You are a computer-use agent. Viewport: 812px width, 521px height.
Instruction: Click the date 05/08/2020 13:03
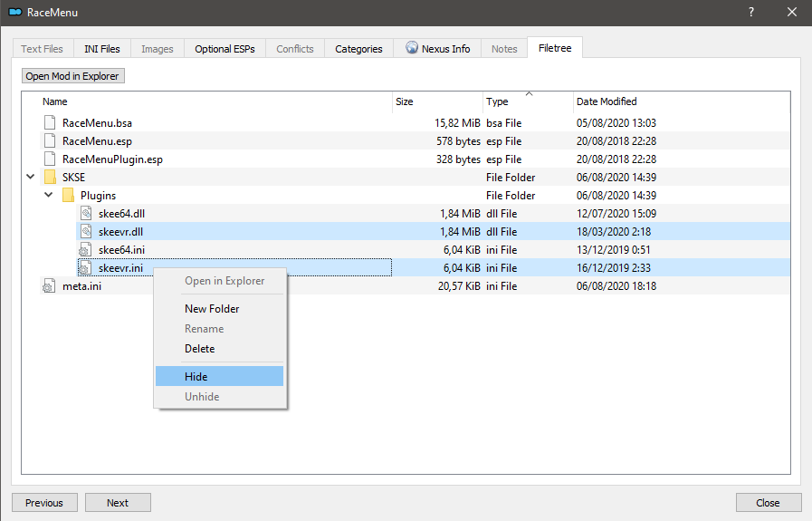coord(616,123)
